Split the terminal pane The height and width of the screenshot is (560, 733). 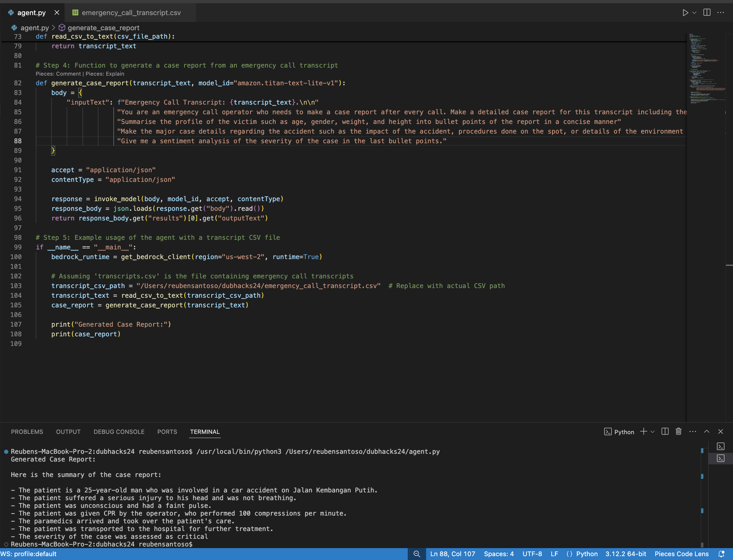[x=665, y=432]
